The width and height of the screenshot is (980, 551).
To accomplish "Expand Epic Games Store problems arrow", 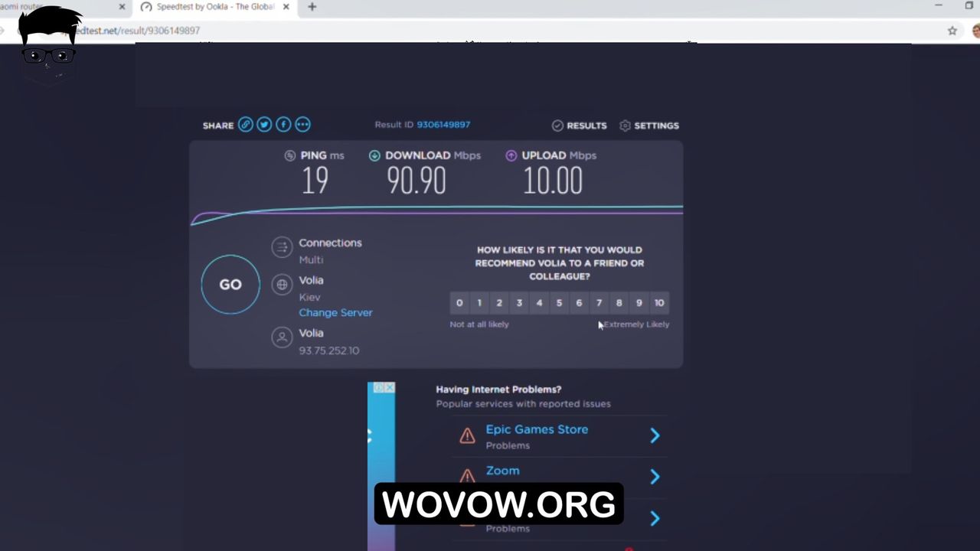I will coord(655,435).
